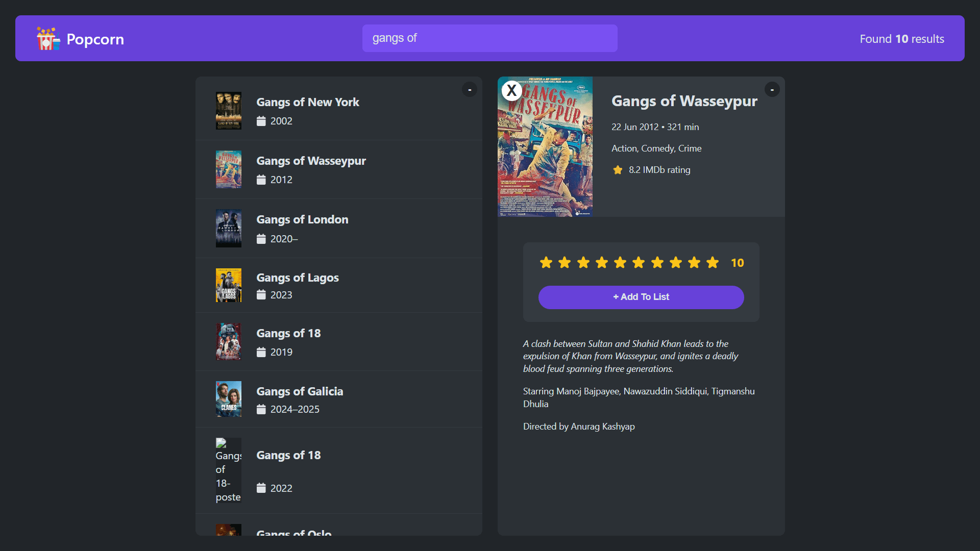Viewport: 980px width, 551px height.
Task: Click the yellow star icon beside the IMDb rating
Action: pyautogui.click(x=618, y=170)
